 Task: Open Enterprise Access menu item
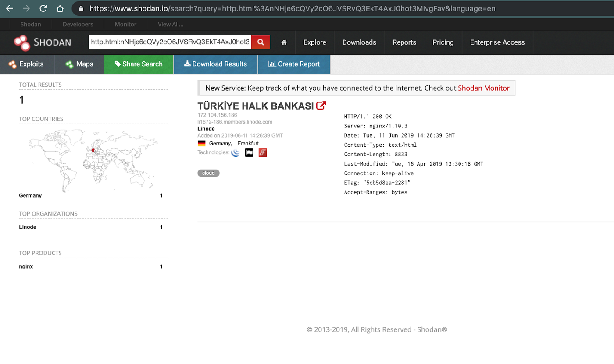point(497,42)
